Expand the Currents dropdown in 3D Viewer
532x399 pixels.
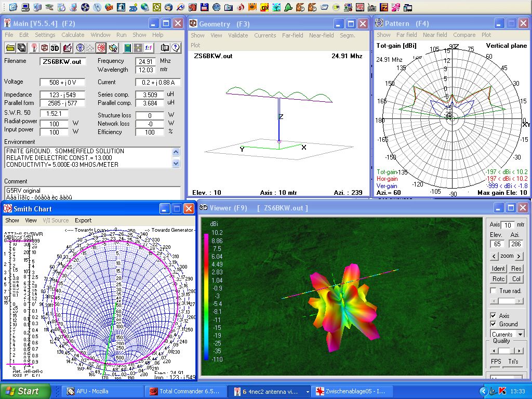tap(520, 334)
